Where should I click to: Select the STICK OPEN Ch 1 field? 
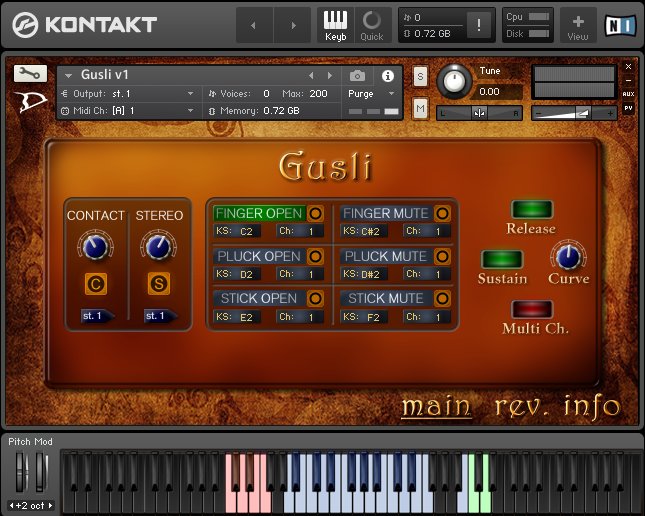tap(300, 317)
